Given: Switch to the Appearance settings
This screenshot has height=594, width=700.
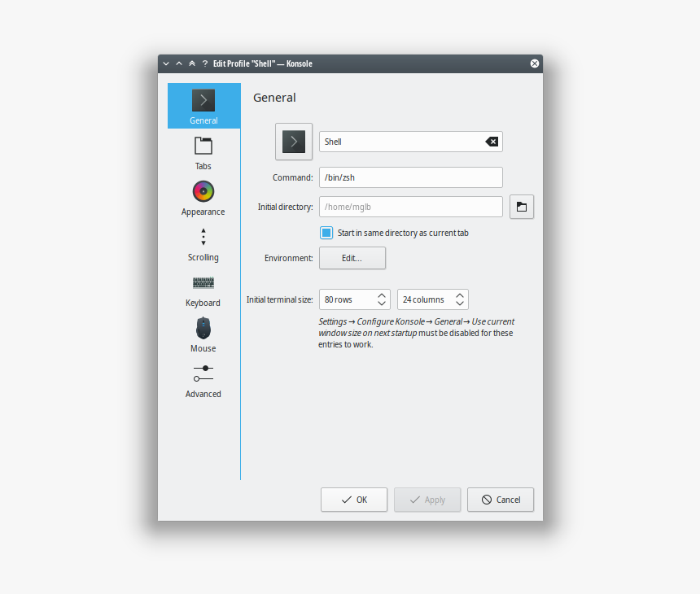Looking at the screenshot, I should 203,199.
